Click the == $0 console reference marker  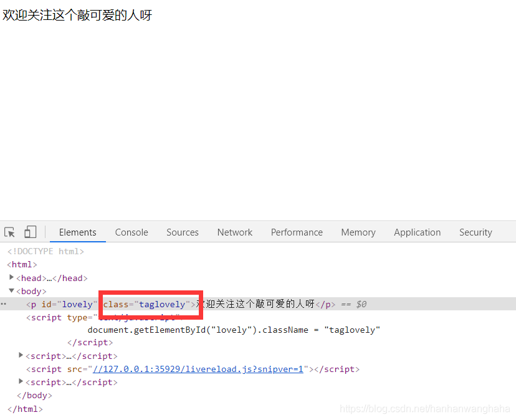click(354, 304)
